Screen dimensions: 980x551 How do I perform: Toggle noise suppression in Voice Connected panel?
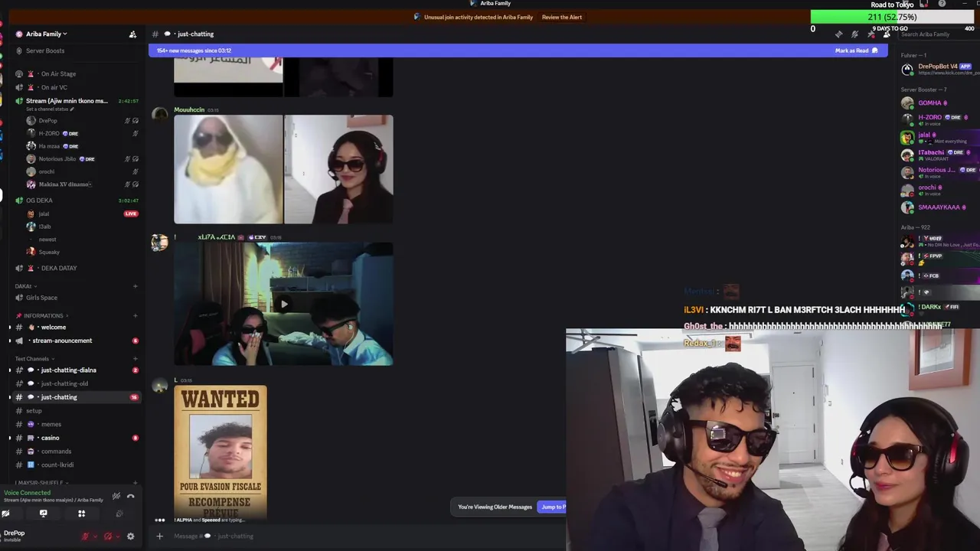click(x=116, y=497)
